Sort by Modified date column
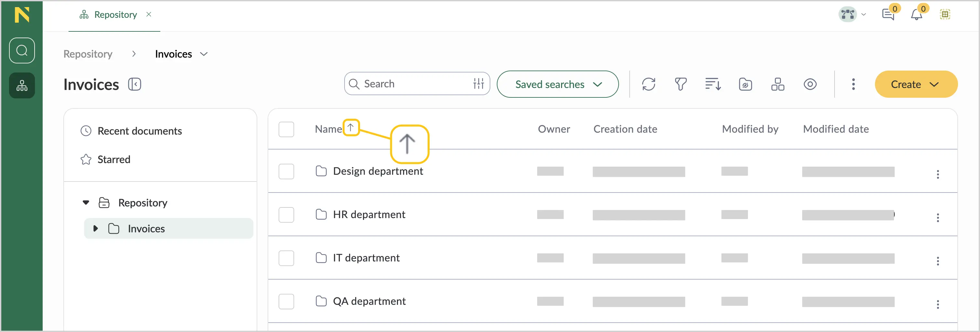Image resolution: width=980 pixels, height=332 pixels. [836, 129]
